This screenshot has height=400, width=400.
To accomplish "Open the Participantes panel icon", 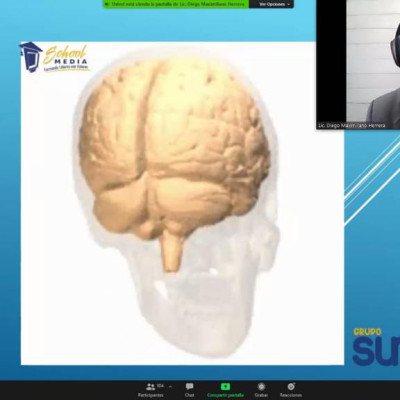I will pos(151,387).
